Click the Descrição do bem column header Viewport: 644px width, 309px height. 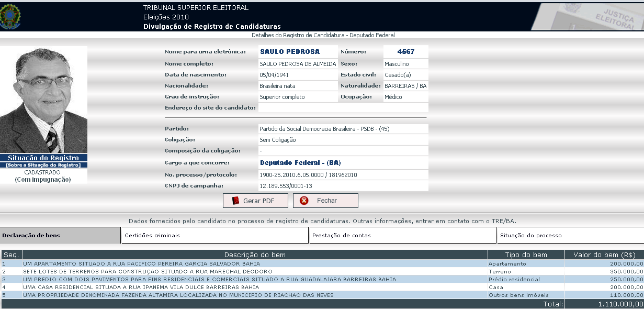pyautogui.click(x=255, y=255)
